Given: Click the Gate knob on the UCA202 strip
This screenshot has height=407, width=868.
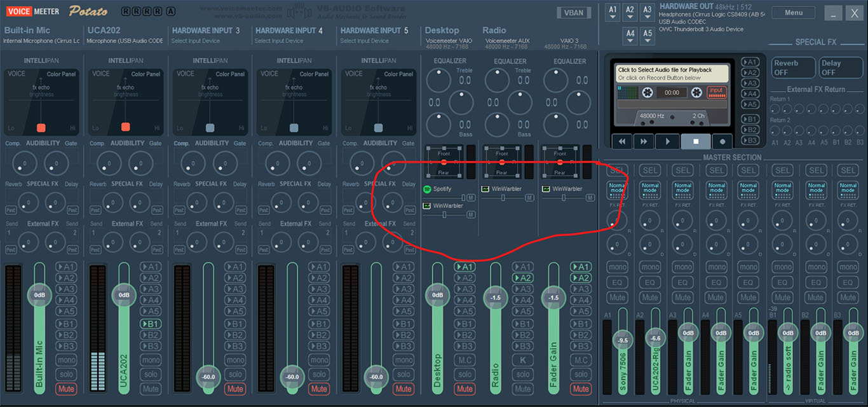Looking at the screenshot, I should tap(140, 163).
